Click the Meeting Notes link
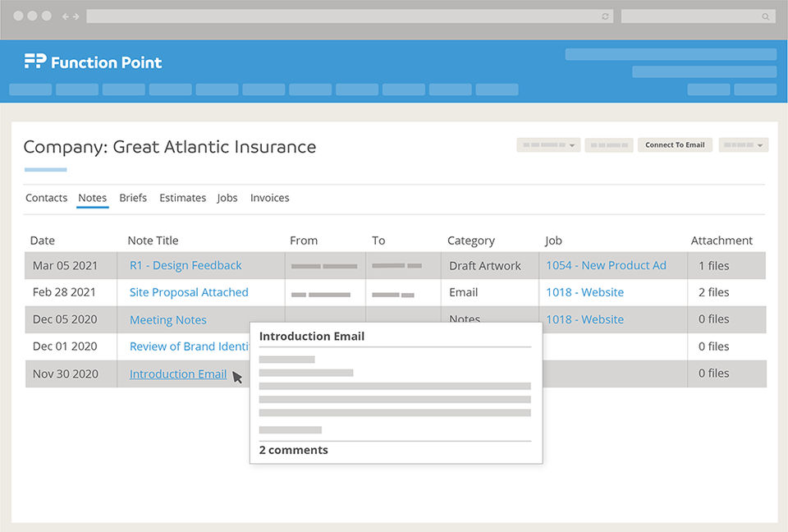This screenshot has height=532, width=788. pos(168,320)
